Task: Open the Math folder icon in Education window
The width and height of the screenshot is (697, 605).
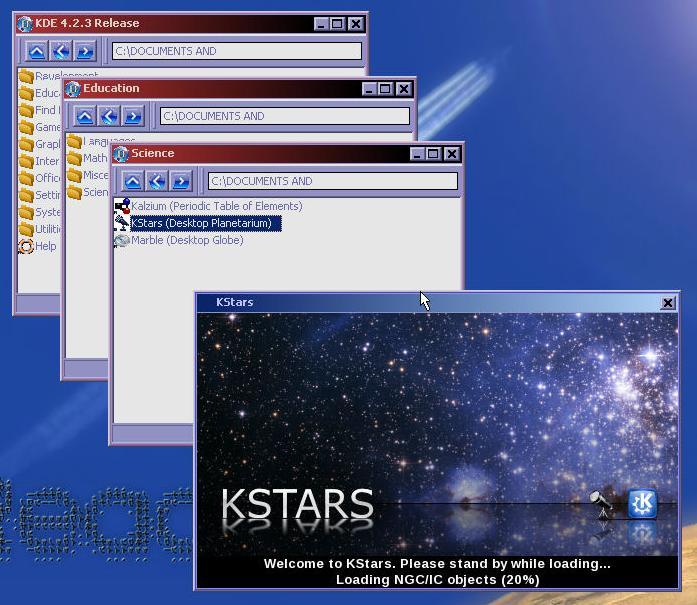Action: (x=74, y=158)
